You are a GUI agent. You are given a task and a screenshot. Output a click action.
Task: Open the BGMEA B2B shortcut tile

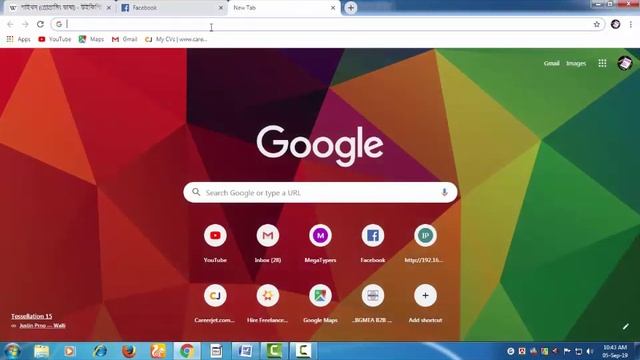tap(373, 296)
